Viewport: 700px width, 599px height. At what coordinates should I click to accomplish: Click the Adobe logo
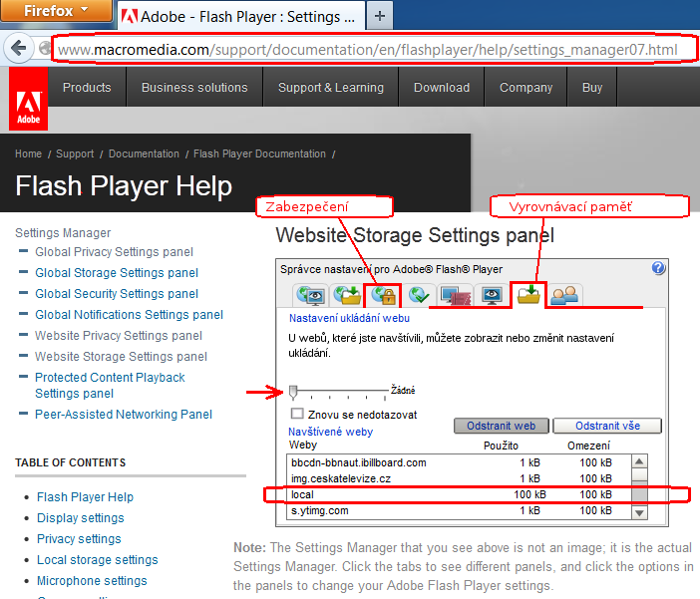click(29, 99)
